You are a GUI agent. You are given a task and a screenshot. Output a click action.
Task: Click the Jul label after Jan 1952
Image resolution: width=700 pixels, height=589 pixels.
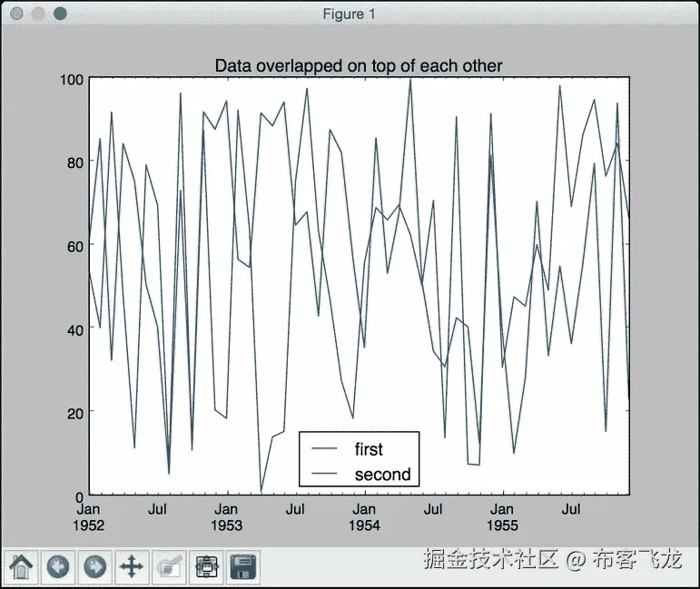point(157,509)
